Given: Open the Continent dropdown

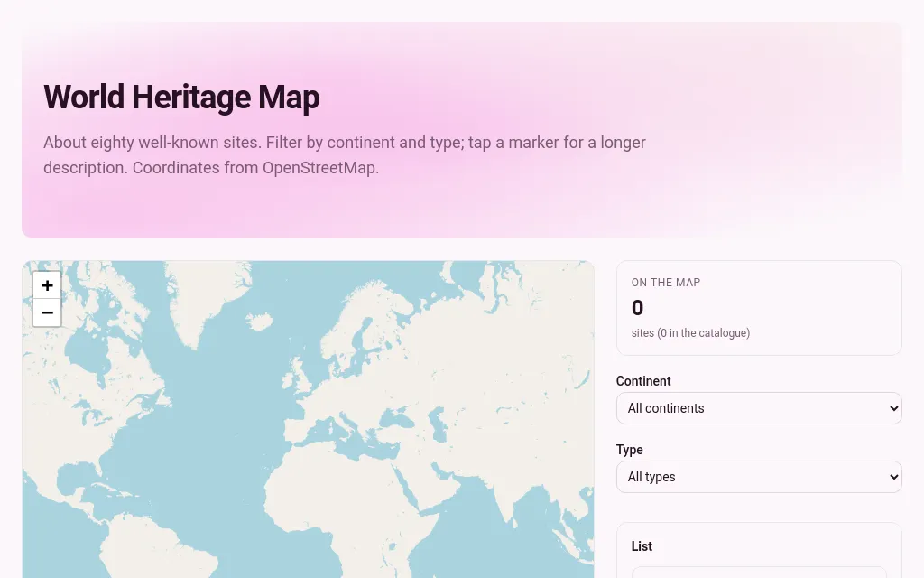Looking at the screenshot, I should tap(759, 408).
